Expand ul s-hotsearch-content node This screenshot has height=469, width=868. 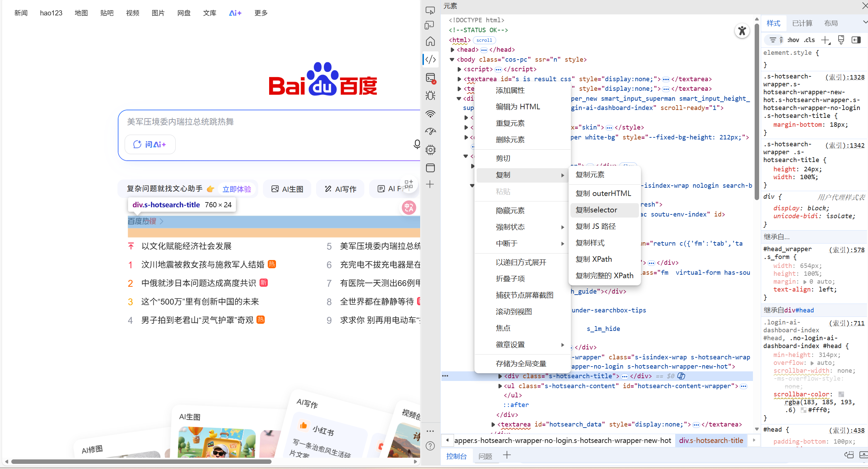(x=500, y=386)
